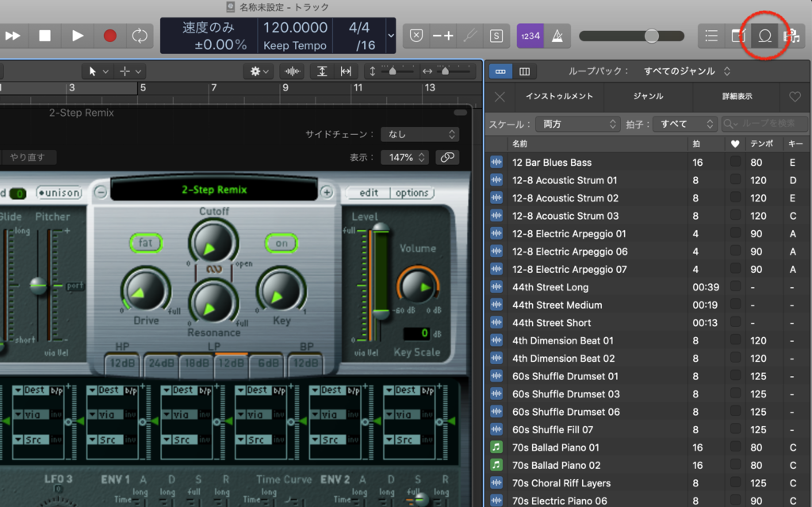Image resolution: width=812 pixels, height=507 pixels.
Task: Toggle the metronome click button
Action: click(557, 36)
